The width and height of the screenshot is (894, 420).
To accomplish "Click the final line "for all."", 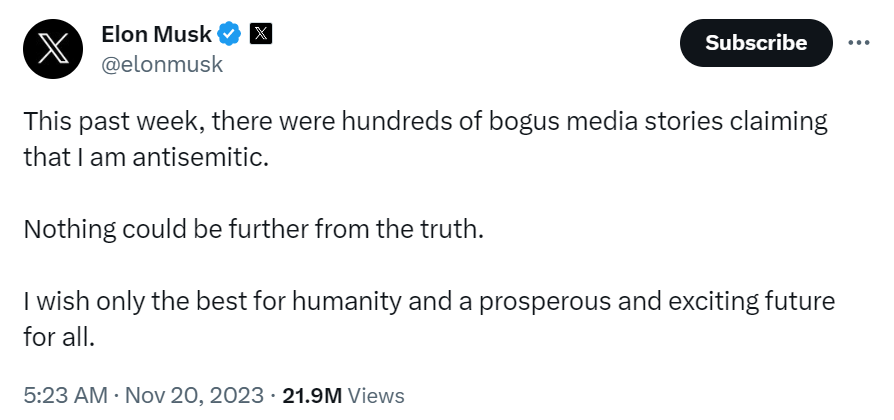I will 58,337.
